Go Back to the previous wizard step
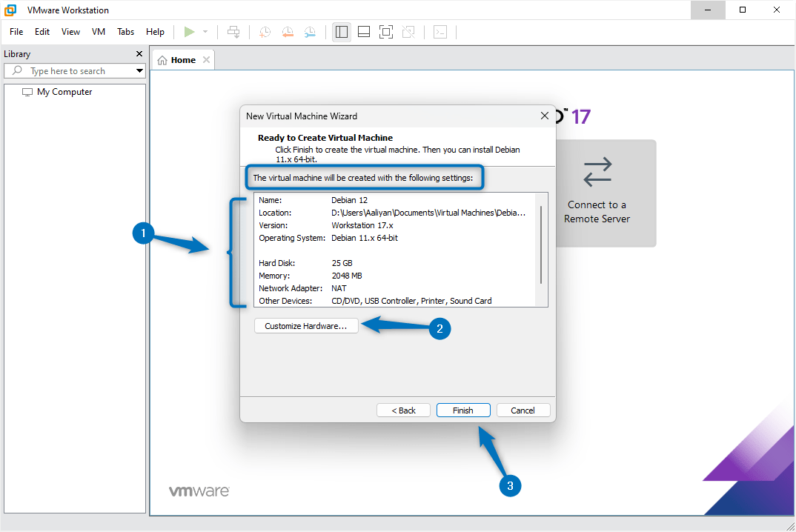Image resolution: width=796 pixels, height=532 pixels. tap(403, 410)
